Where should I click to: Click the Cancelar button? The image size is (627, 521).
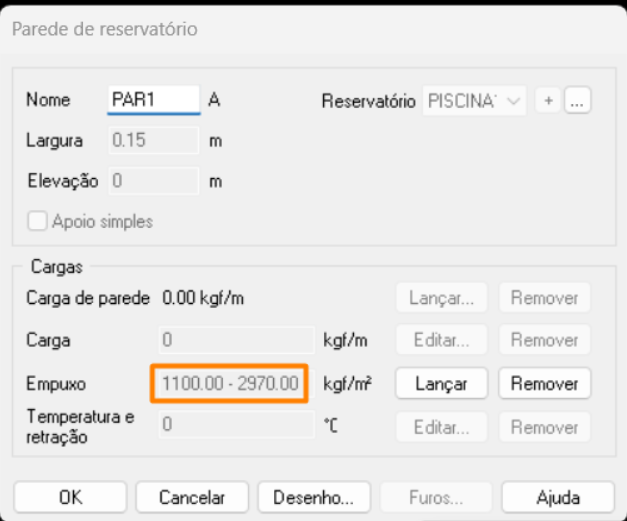click(192, 497)
